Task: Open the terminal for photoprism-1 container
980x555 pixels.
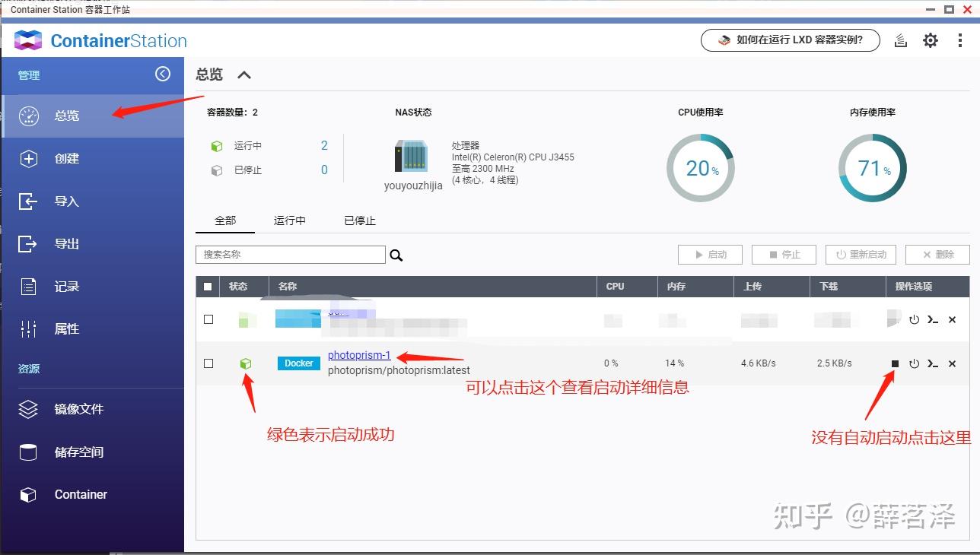Action: pos(933,363)
